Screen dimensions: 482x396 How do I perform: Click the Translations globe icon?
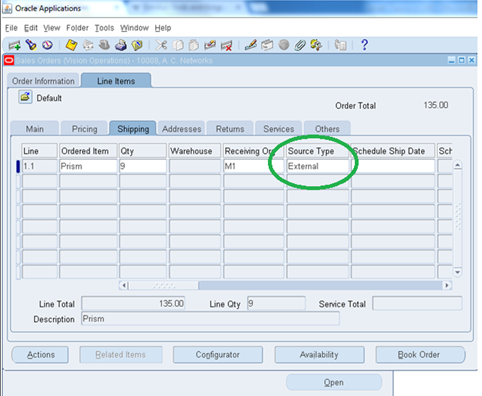(x=284, y=45)
